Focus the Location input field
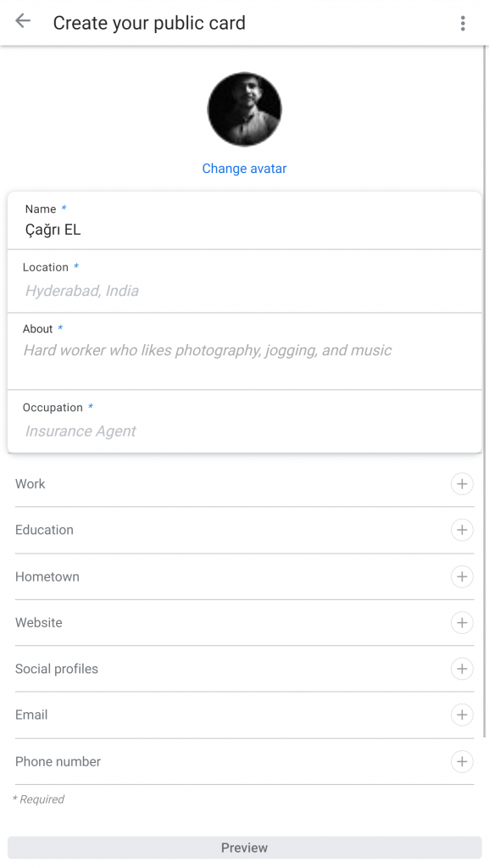Image resolution: width=489 pixels, height=868 pixels. point(244,281)
